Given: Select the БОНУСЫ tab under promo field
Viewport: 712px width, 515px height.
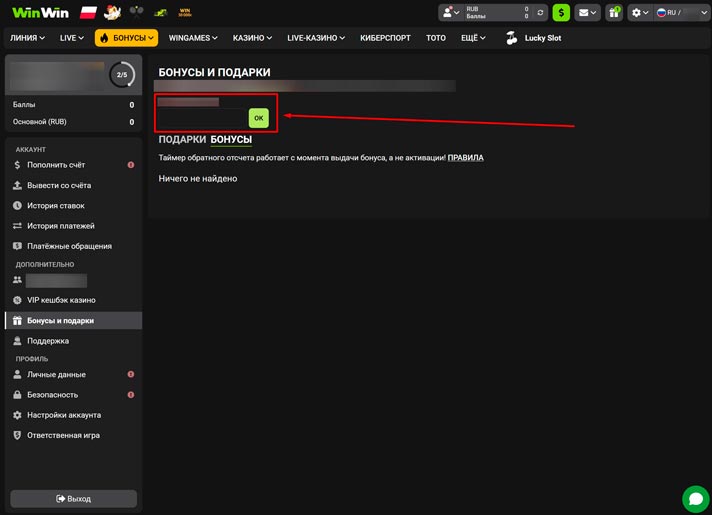Looking at the screenshot, I should [x=231, y=139].
